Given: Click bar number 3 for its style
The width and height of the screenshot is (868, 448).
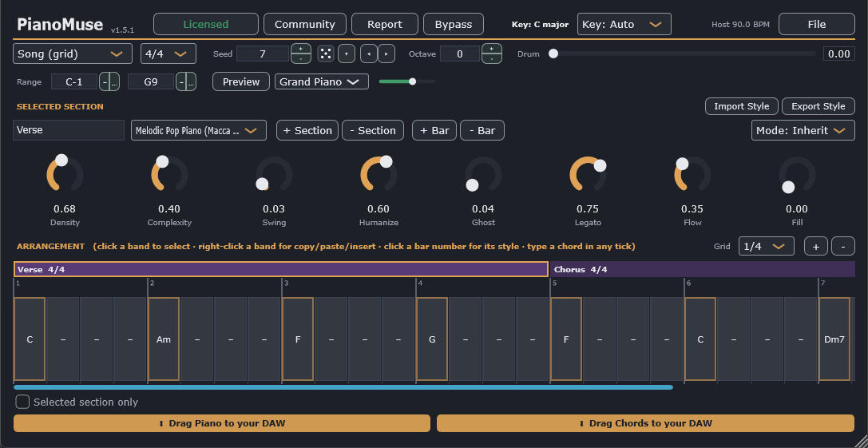Looking at the screenshot, I should coord(286,283).
